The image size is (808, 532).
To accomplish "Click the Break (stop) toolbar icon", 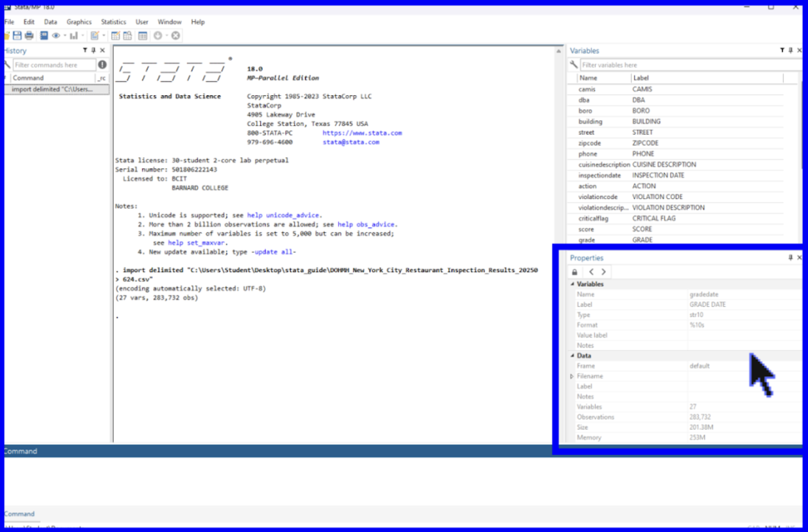I will point(175,36).
